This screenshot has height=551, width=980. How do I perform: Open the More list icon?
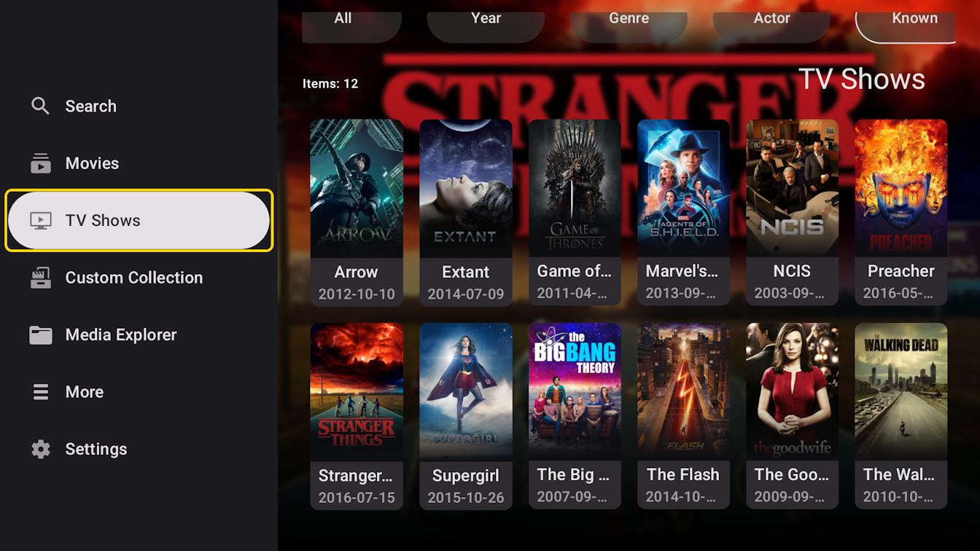[x=41, y=392]
